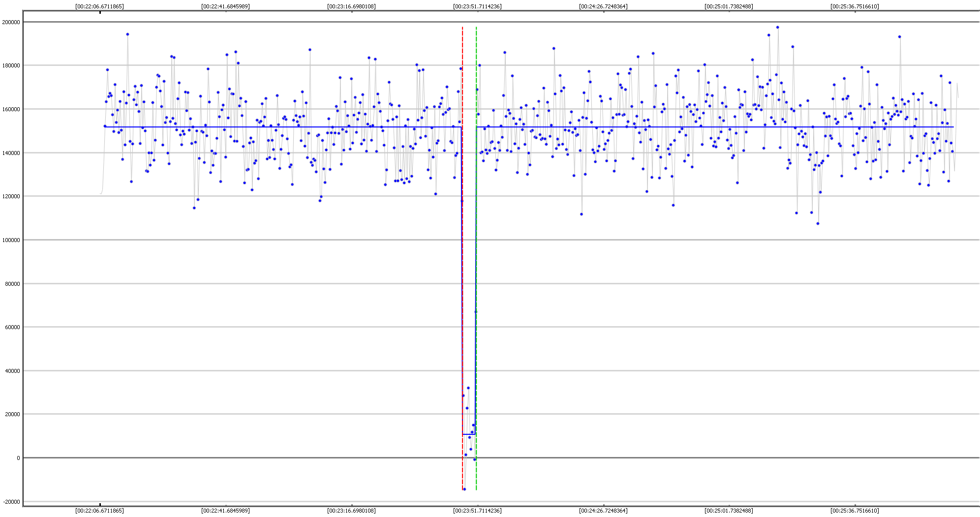Click top-axis label [00:22:41.6845989]
This screenshot has width=980, height=517.
point(225,6)
